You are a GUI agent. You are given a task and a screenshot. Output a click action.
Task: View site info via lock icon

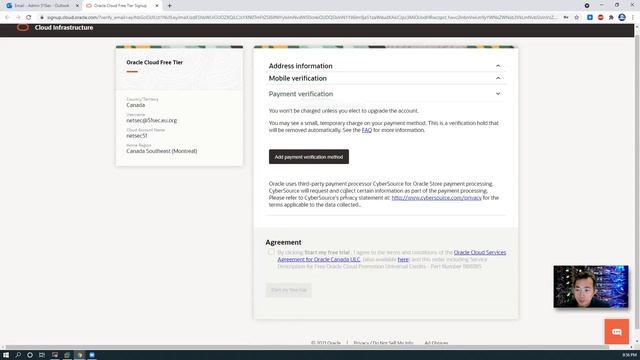(x=42, y=17)
